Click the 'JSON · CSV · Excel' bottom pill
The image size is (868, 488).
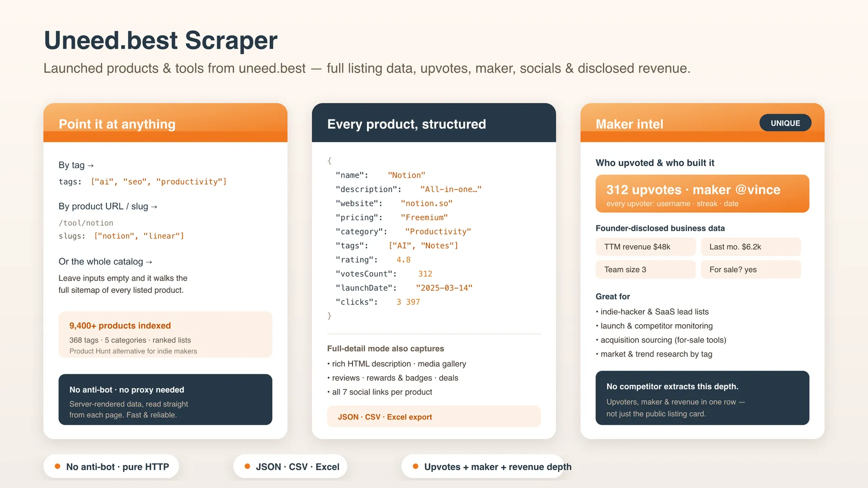point(290,467)
